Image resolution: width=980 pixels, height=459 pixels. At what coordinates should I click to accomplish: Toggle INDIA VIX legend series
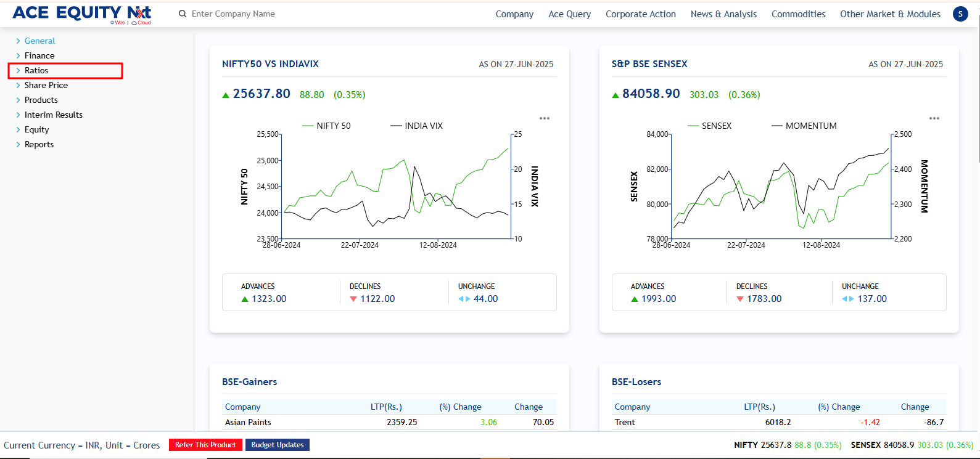click(x=417, y=126)
